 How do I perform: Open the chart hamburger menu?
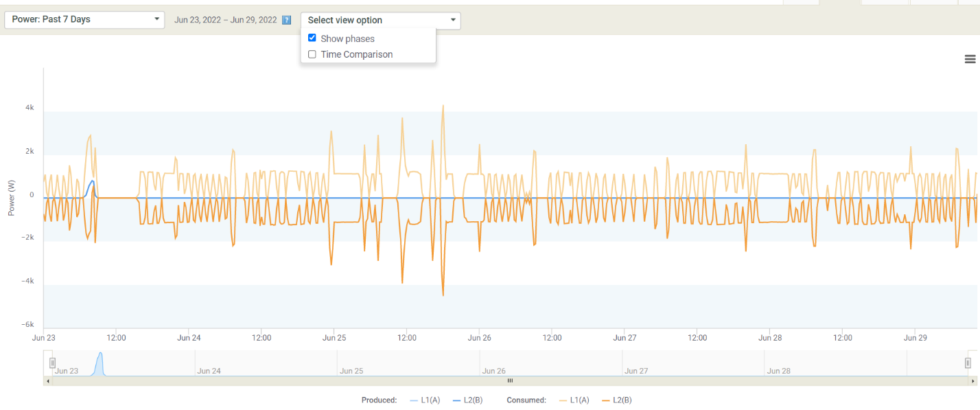tap(970, 60)
